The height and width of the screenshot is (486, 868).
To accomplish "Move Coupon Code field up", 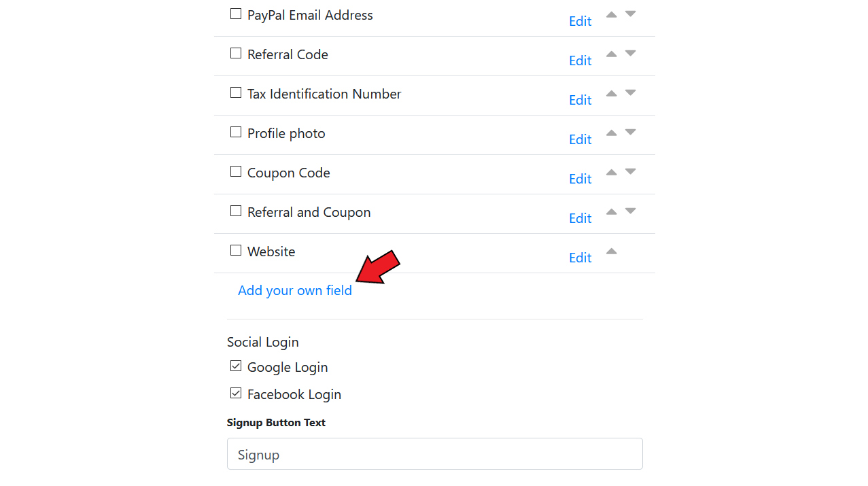I will pos(611,172).
